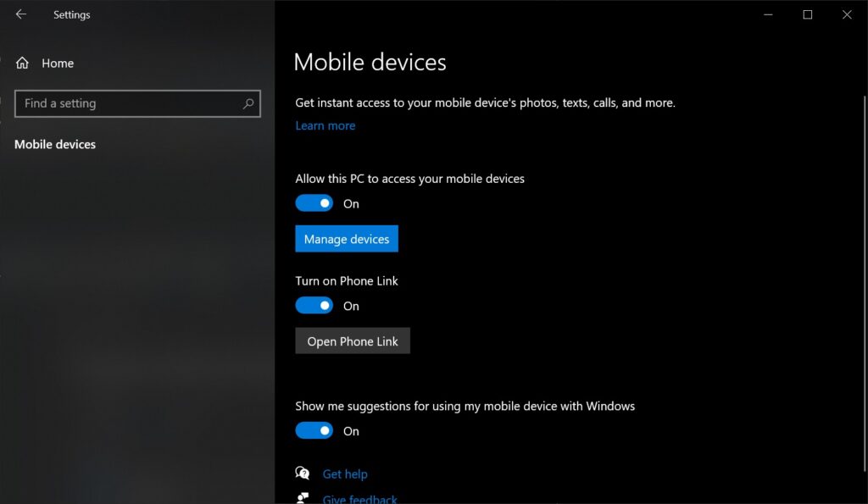Disable access to your mobile devices
This screenshot has height=504, width=868.
(x=314, y=203)
